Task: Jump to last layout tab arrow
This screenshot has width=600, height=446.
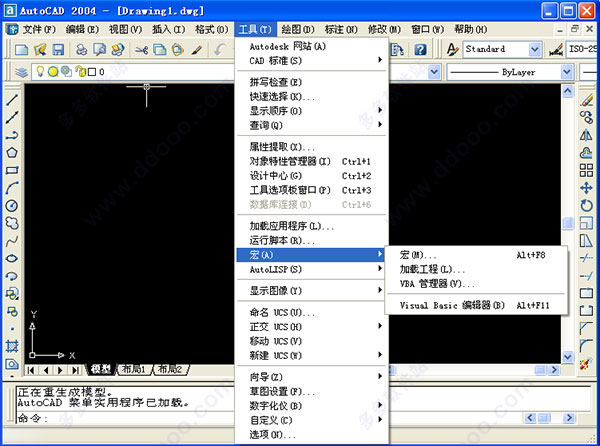Action: (x=75, y=370)
